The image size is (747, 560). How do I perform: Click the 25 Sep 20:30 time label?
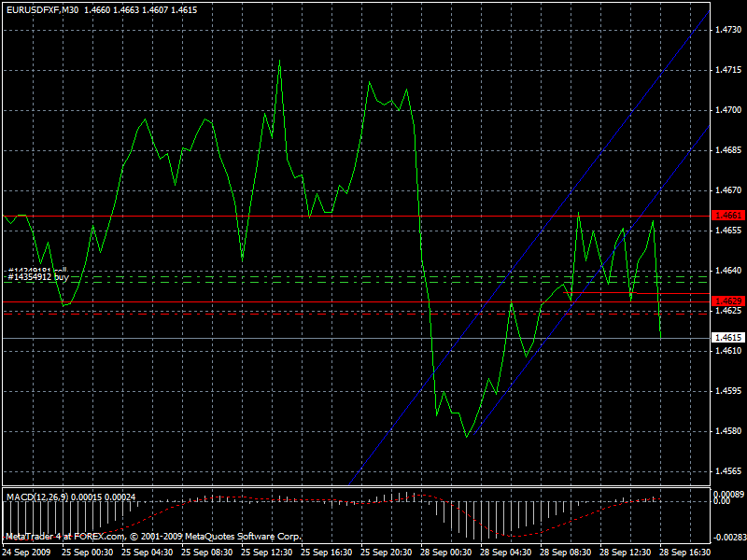tap(387, 553)
